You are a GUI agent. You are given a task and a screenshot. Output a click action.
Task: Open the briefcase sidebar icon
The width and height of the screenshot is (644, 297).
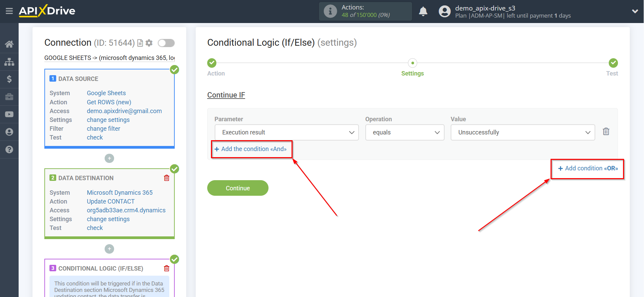(9, 97)
